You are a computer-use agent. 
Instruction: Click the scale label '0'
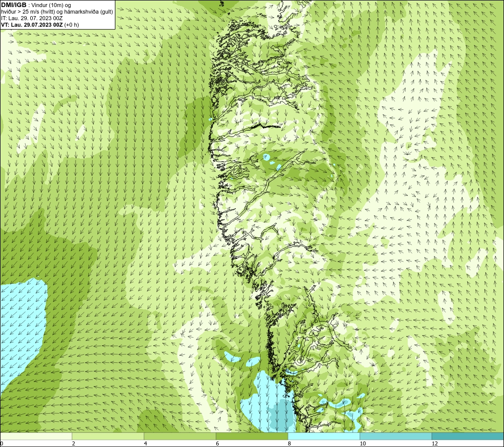[2, 443]
